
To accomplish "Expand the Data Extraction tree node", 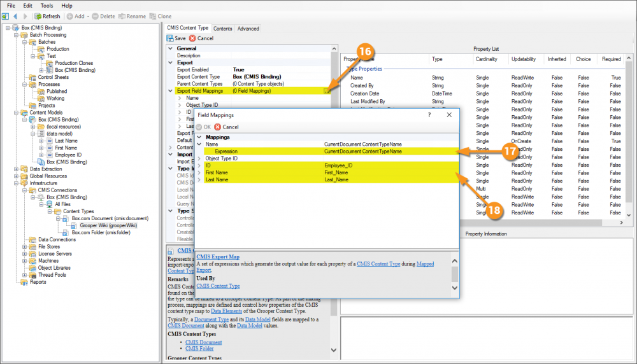I will point(16,169).
